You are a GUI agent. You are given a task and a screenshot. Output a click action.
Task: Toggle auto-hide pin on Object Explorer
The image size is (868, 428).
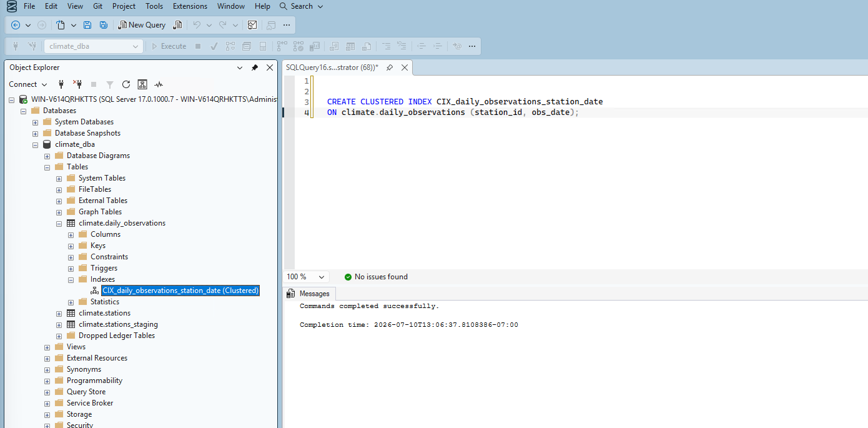(255, 67)
